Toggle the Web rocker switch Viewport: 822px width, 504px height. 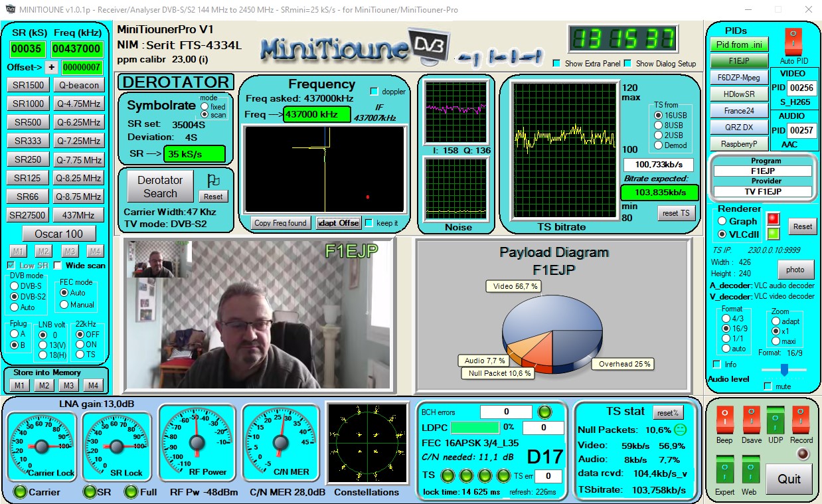[x=750, y=469]
